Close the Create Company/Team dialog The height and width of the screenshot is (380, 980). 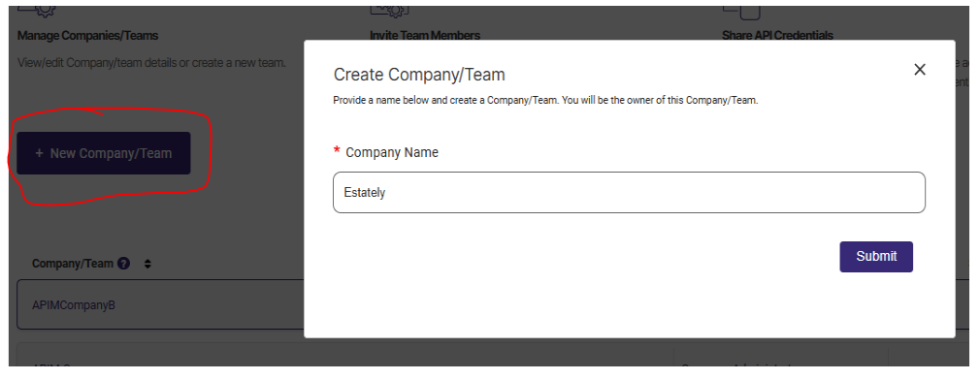(x=920, y=69)
